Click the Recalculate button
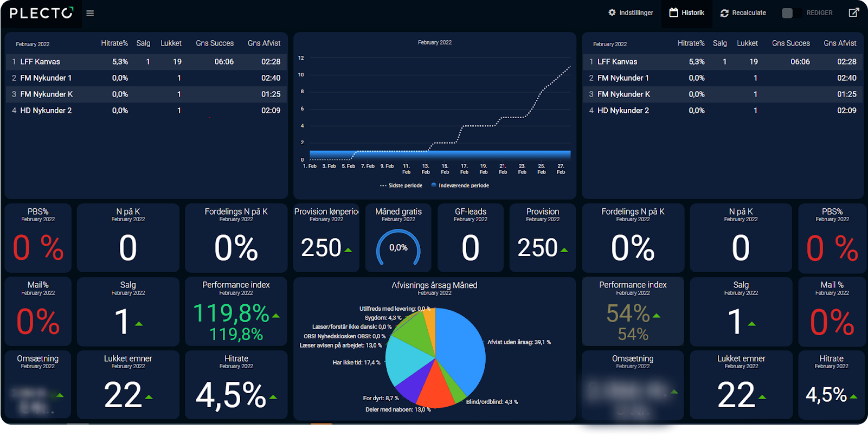Screen dimensions: 868x436 tap(743, 12)
